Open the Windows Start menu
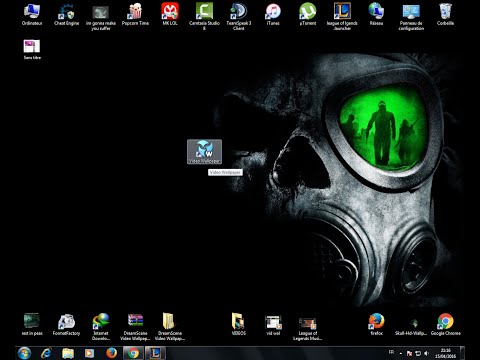Viewport: 480px width, 360px height. 24,353
